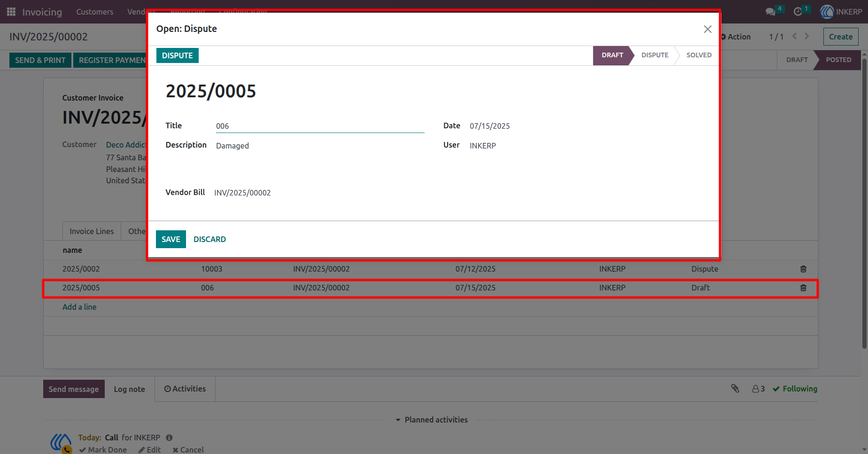Click REGISTER PAYMENT button
The height and width of the screenshot is (454, 868).
(111, 60)
